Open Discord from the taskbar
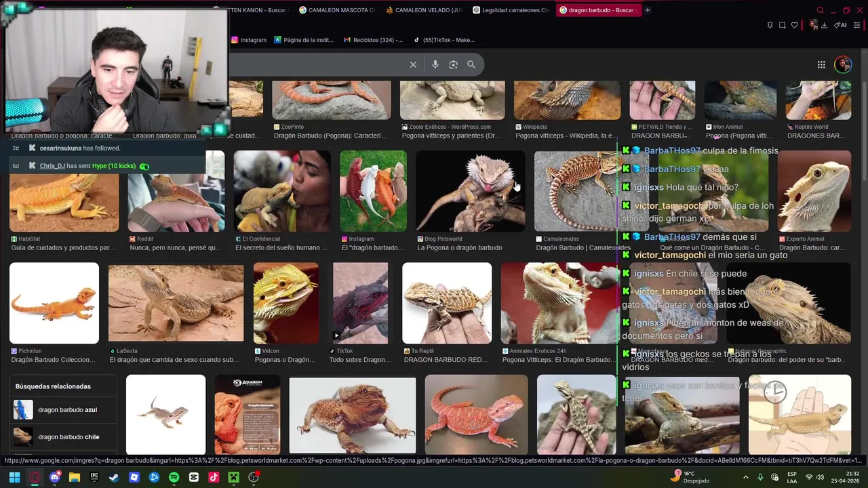This screenshot has width=868, height=488. click(x=55, y=477)
